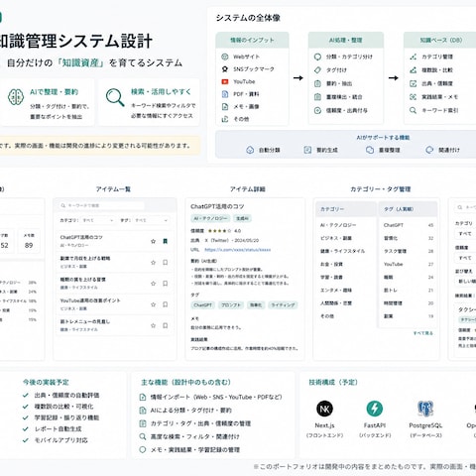Open the タグ filter dropdown in the item list

tap(151, 220)
